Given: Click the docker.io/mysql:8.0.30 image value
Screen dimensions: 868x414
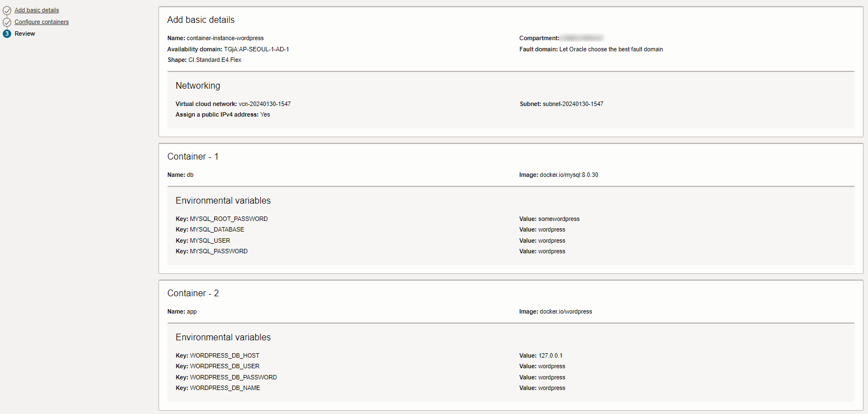Looking at the screenshot, I should click(569, 175).
